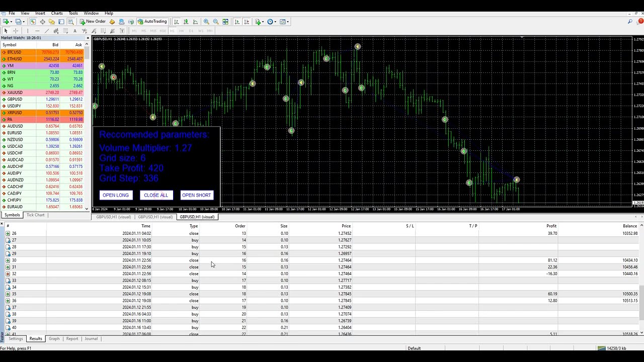This screenshot has height=362, width=644.
Task: Select the text label tool
Action: [x=75, y=31]
